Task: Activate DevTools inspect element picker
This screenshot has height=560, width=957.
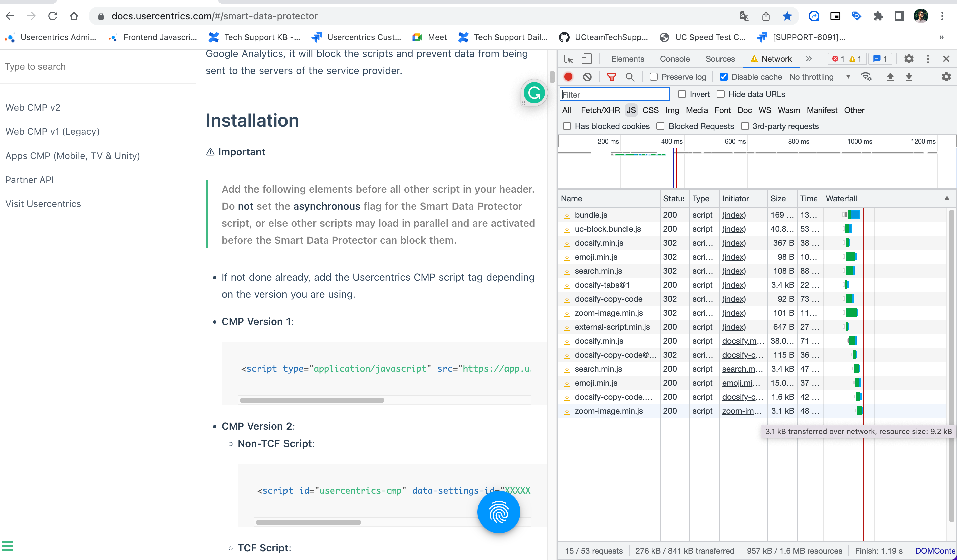Action: (x=569, y=59)
